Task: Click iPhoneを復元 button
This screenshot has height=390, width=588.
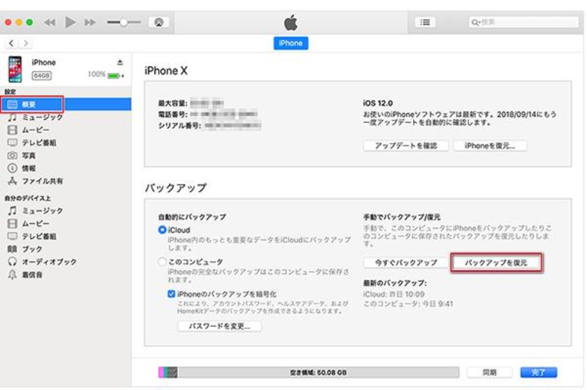Action: pos(490,145)
